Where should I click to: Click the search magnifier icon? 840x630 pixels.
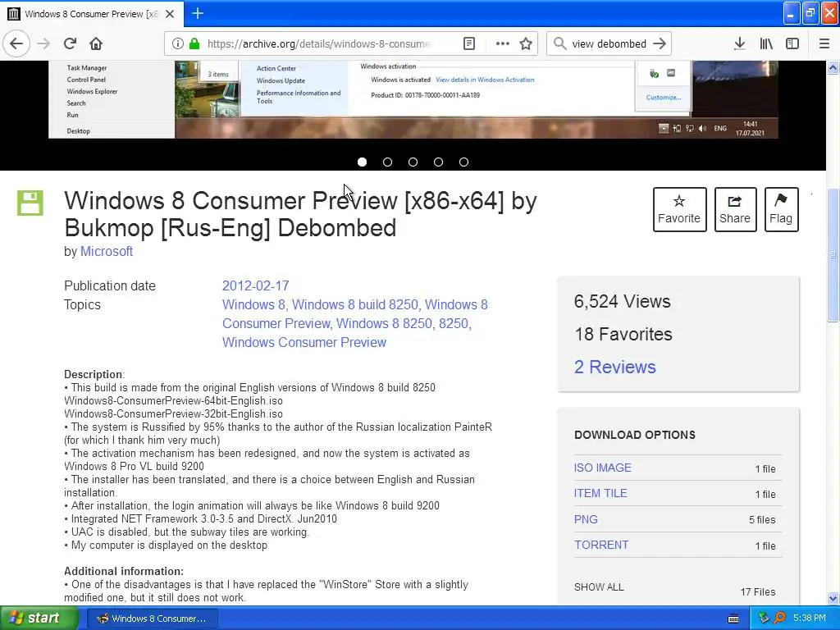click(x=559, y=43)
